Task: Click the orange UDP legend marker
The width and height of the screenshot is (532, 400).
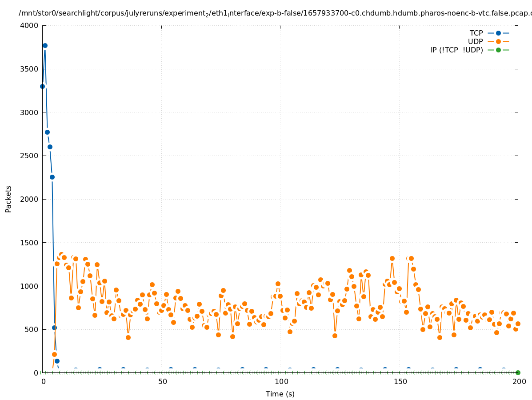Action: 498,41
